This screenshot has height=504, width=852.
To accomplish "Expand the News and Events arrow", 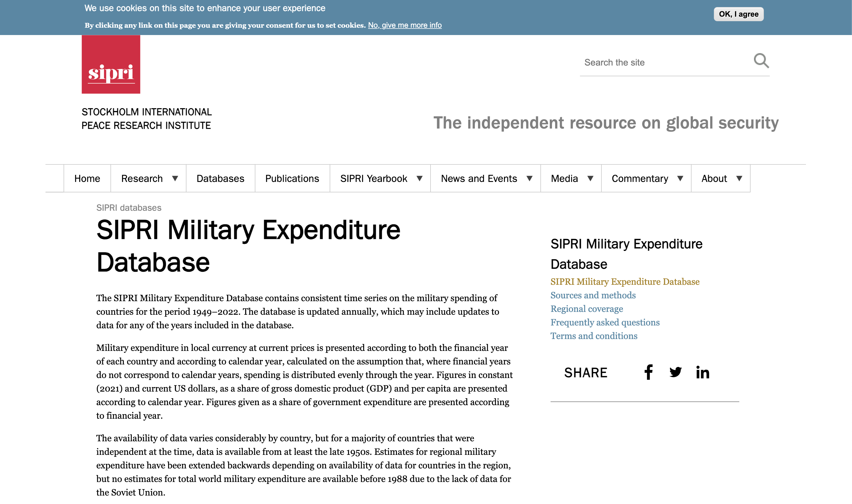I will tap(529, 178).
